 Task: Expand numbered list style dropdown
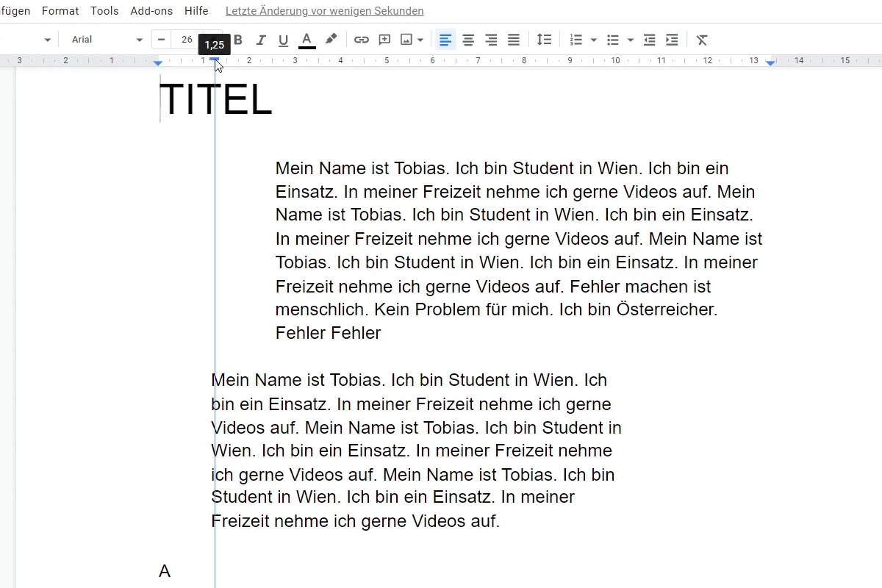[x=594, y=40]
